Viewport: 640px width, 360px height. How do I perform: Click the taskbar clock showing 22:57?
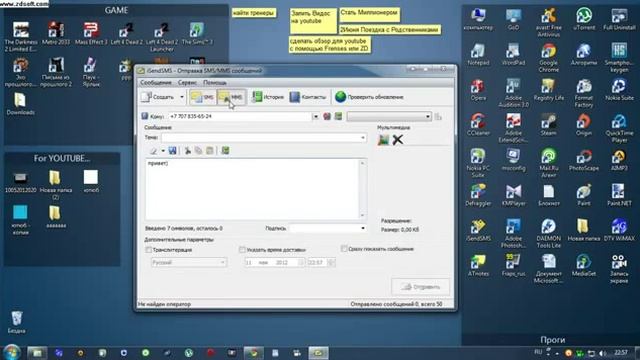(x=621, y=352)
